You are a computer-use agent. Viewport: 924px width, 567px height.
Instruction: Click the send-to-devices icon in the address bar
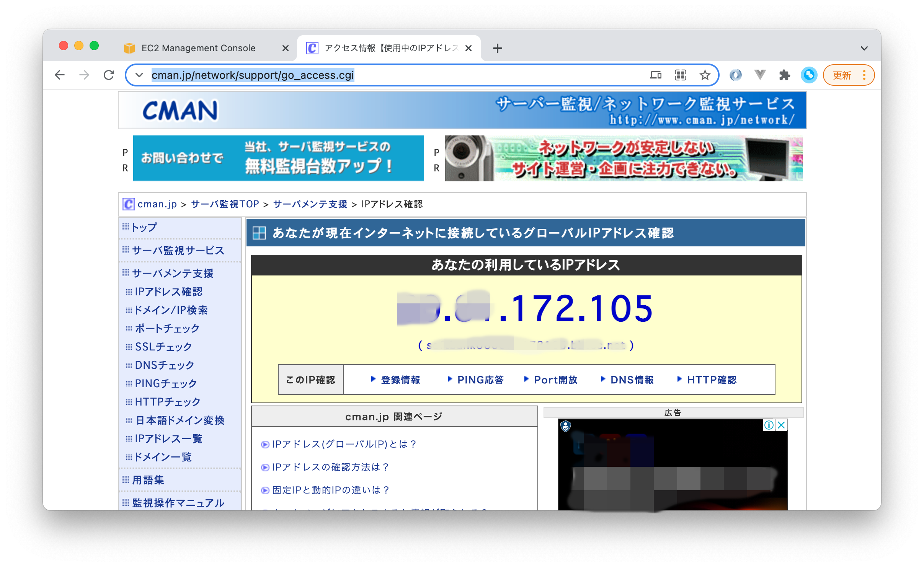tap(656, 75)
